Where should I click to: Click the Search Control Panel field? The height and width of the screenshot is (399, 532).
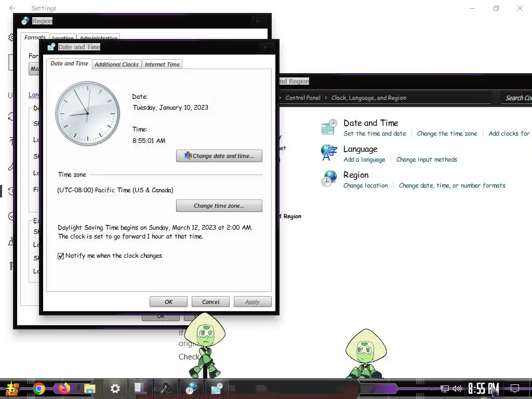click(516, 98)
